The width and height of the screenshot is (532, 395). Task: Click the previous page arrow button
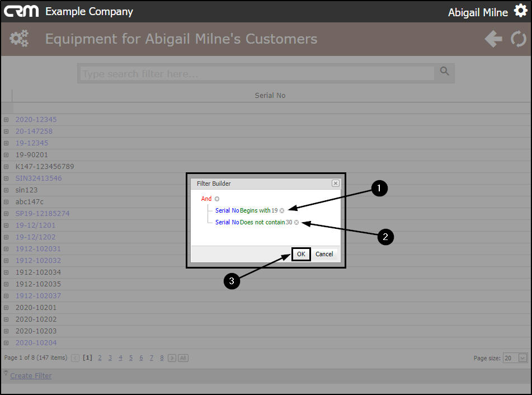click(75, 358)
